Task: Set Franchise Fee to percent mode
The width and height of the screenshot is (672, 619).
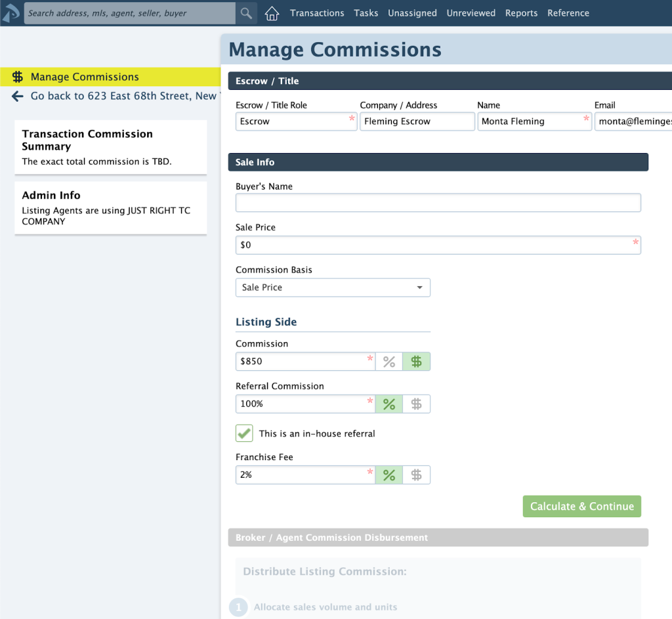Action: (389, 475)
